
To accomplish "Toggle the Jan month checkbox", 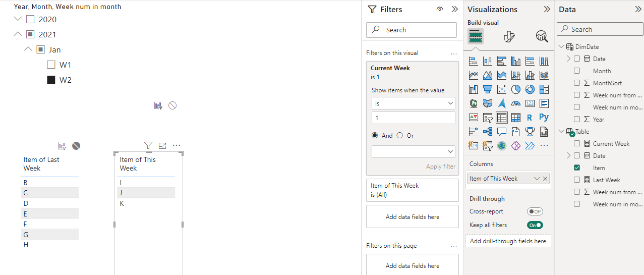I will (x=41, y=49).
